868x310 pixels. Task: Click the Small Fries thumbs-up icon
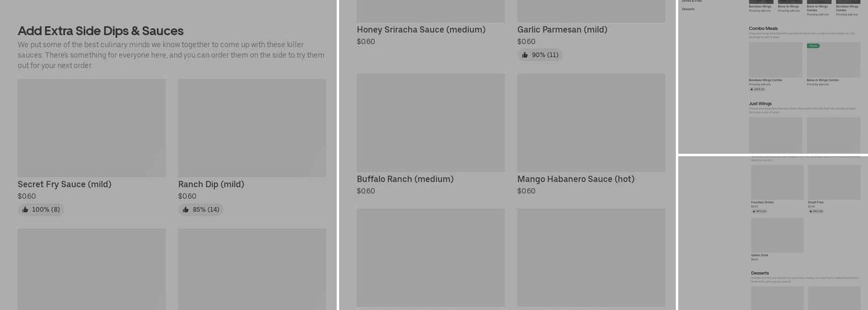click(810, 211)
